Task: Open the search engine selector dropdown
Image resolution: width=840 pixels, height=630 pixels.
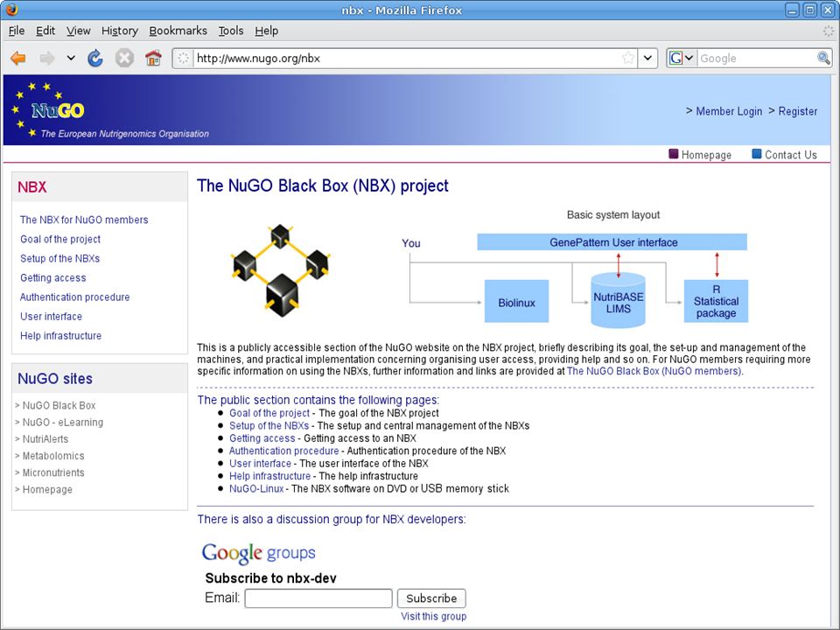Action: [x=682, y=58]
